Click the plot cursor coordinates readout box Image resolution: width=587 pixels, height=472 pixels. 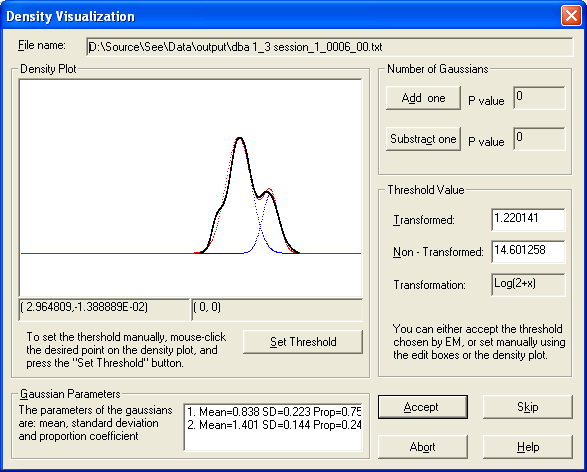[104, 309]
